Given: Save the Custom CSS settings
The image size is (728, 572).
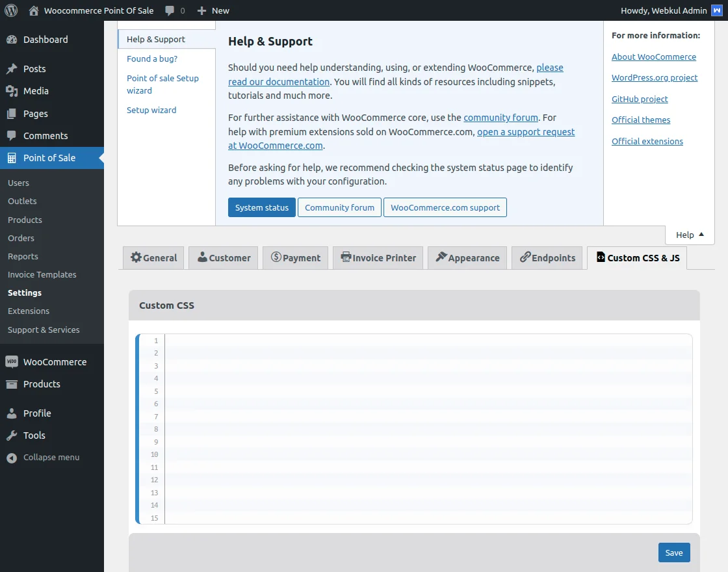Looking at the screenshot, I should point(674,552).
